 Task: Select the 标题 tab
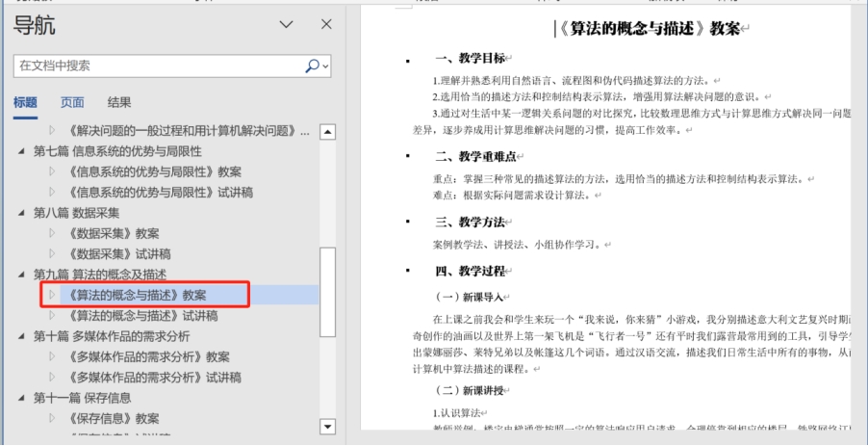pos(26,102)
